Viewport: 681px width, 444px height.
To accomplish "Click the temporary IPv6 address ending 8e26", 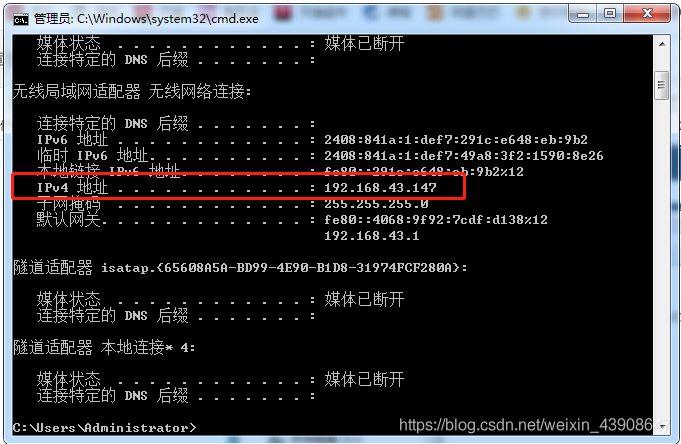I will coord(463,156).
